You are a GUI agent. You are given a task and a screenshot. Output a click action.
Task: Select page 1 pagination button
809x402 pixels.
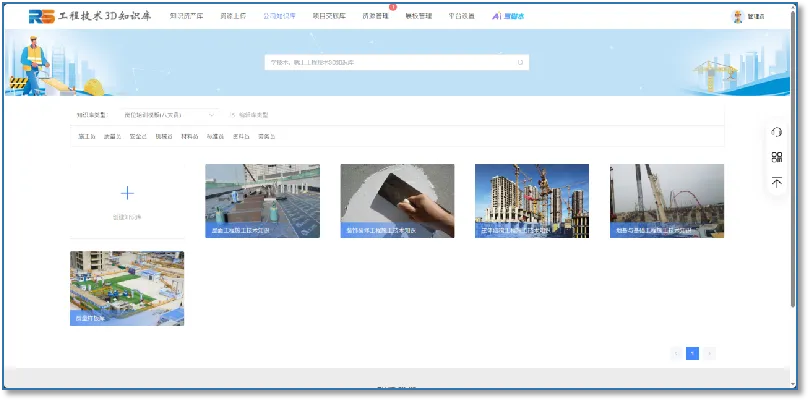pos(692,353)
